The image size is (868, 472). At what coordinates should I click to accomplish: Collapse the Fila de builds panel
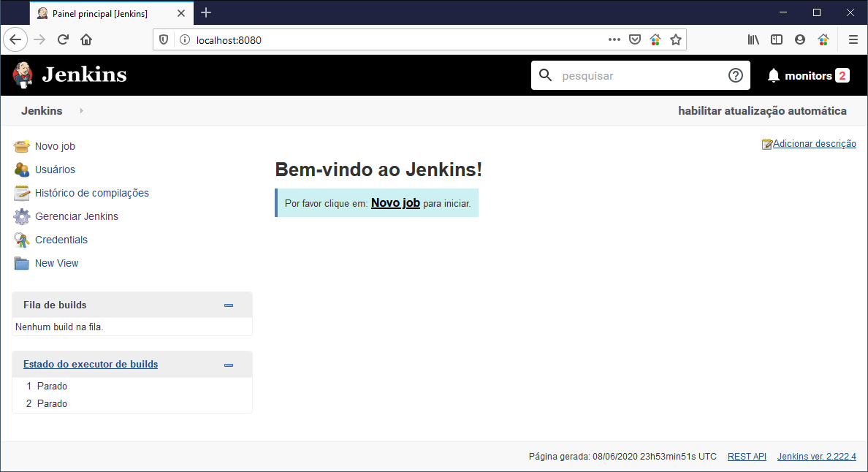click(229, 305)
